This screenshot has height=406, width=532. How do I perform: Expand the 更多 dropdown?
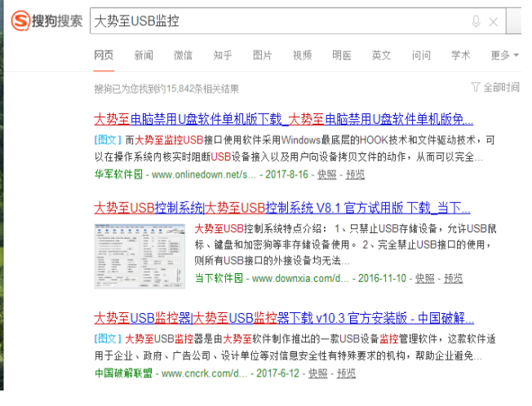coord(504,55)
